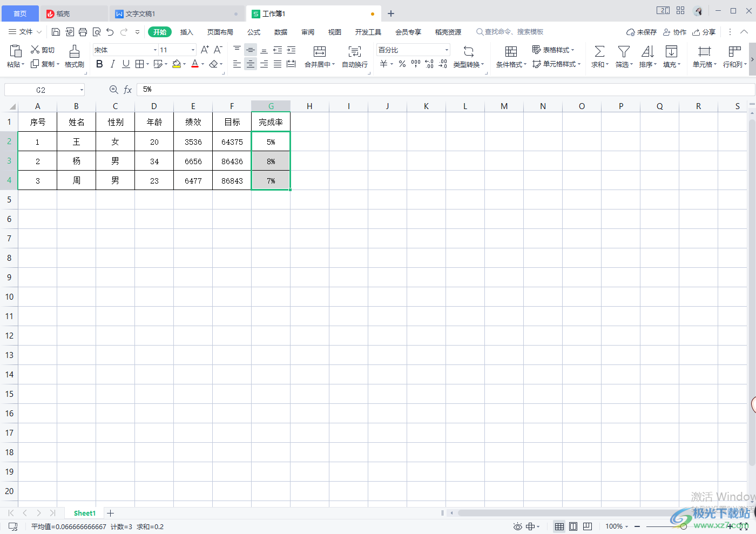Expand the borders dropdown arrow
756x534 pixels.
coord(147,64)
